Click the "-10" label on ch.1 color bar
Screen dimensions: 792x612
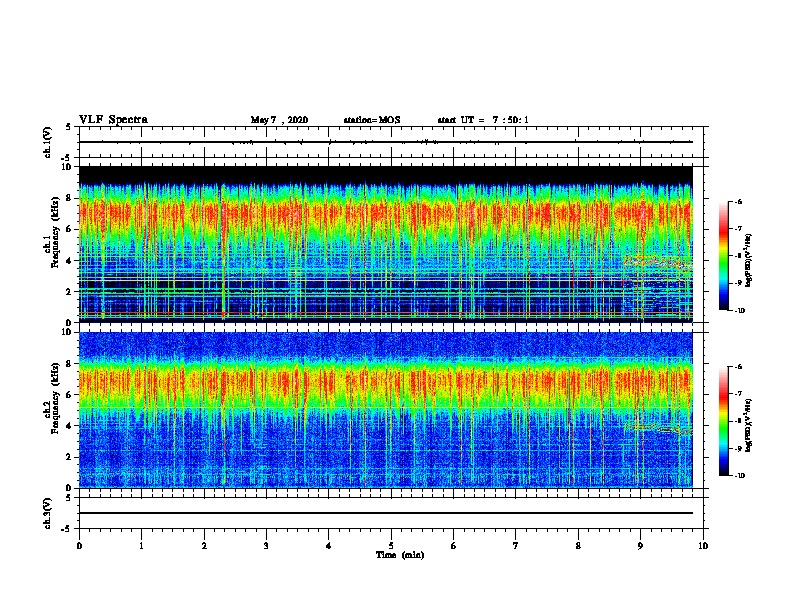740,311
